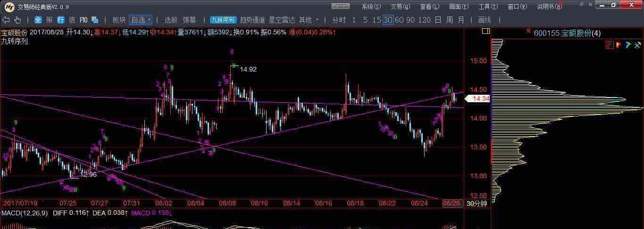Select the 30-minute period
Screen dimensions: 644x229
point(388,20)
